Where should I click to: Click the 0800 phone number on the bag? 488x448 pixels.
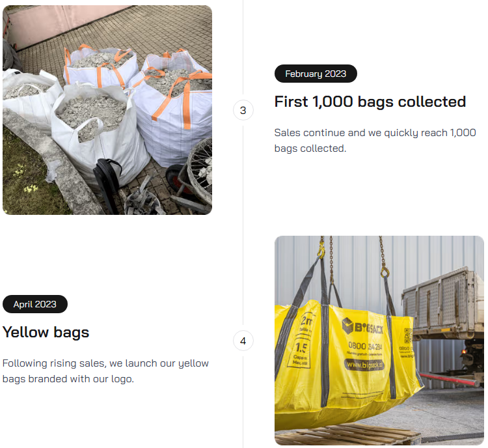[365, 346]
